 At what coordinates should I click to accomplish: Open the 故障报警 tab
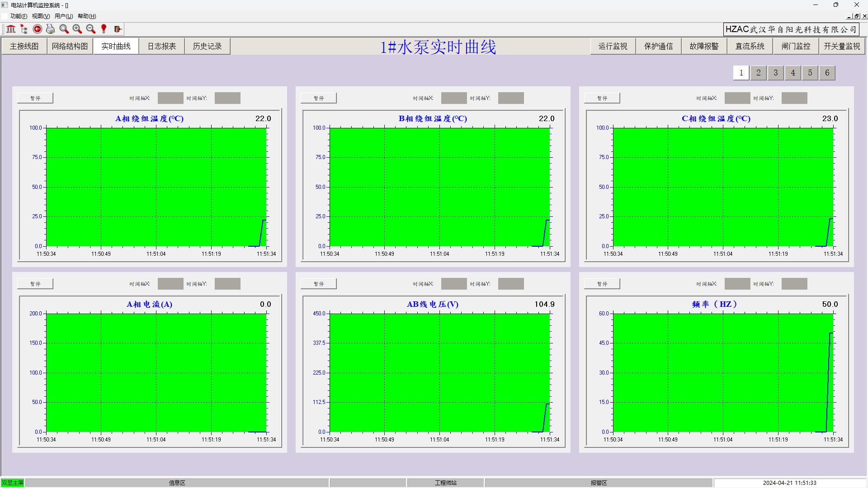pyautogui.click(x=704, y=46)
